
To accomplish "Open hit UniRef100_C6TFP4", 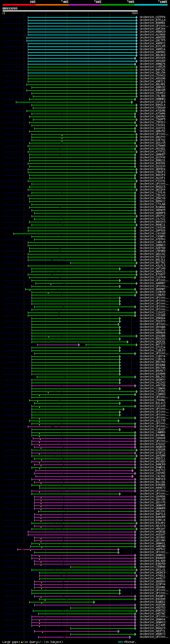I will 152,17.
